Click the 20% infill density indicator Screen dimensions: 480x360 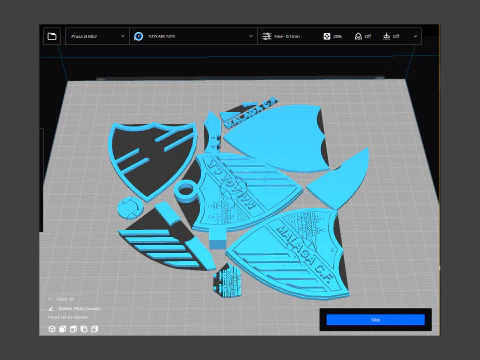pos(333,36)
